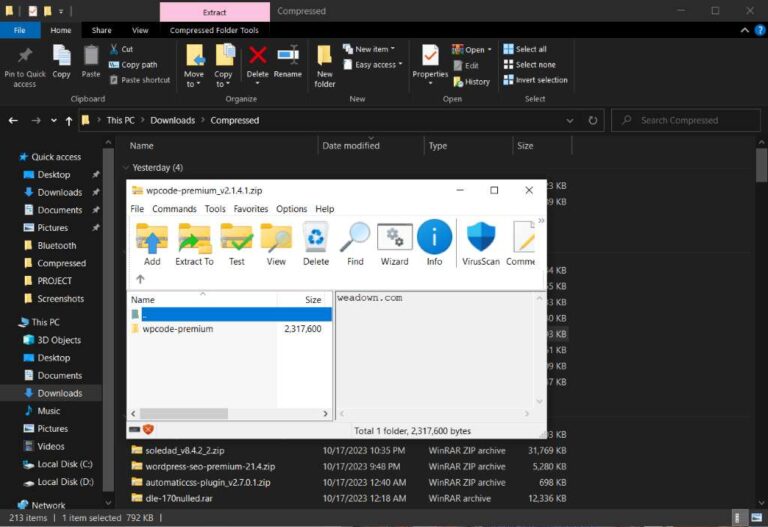
Task: Open the Explorer File tab
Action: click(20, 30)
